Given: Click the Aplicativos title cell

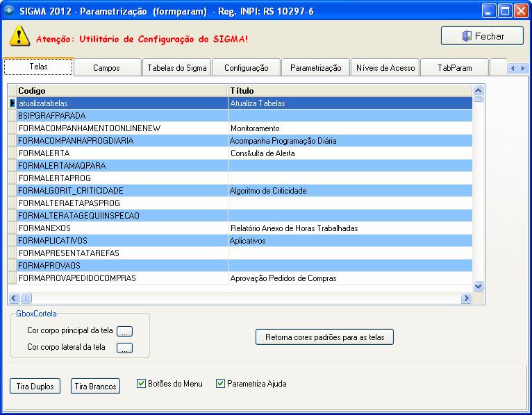Looking at the screenshot, I should coord(350,241).
